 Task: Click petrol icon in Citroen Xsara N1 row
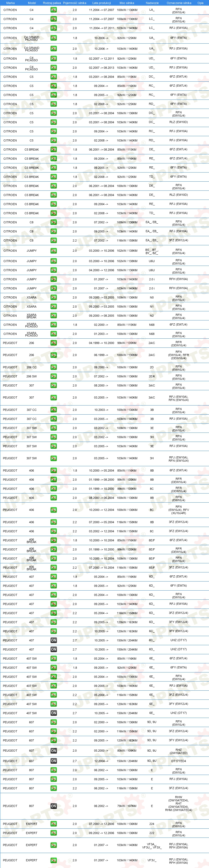(53, 307)
